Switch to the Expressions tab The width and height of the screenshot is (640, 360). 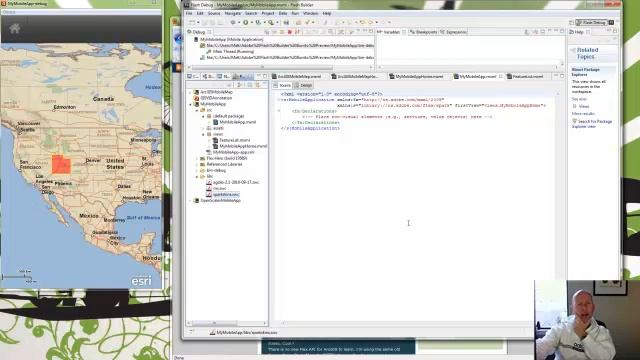click(453, 32)
